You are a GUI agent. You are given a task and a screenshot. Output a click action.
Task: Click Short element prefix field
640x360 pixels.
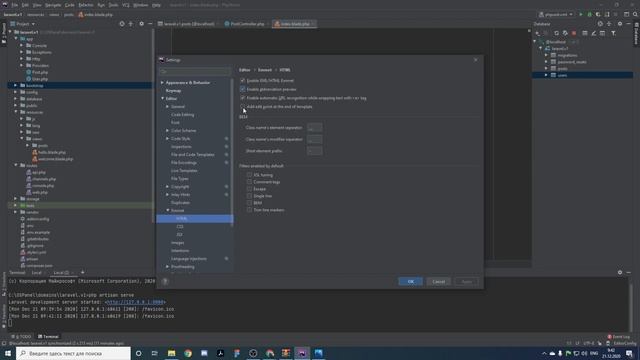(314, 151)
